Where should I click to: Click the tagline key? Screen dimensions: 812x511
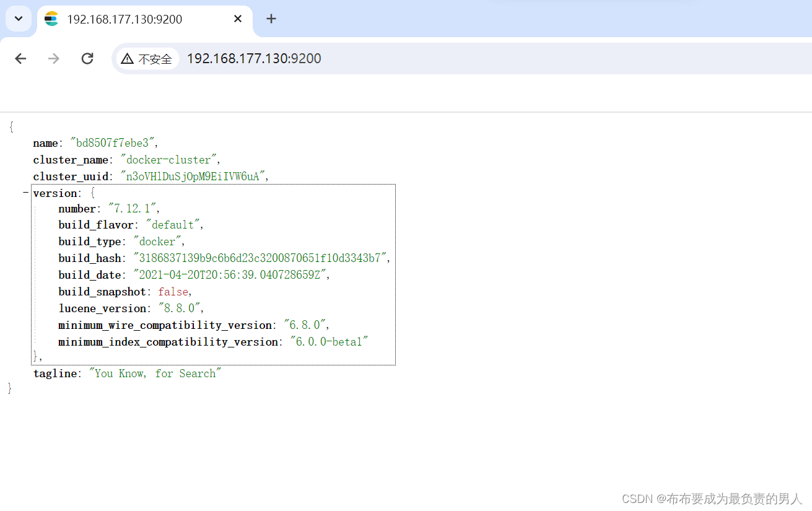tap(55, 373)
